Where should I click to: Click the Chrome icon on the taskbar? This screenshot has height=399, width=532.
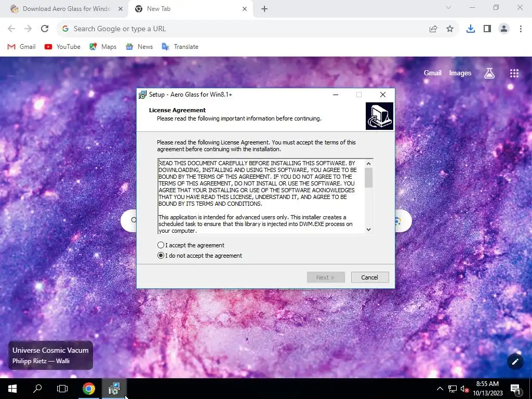coord(89,389)
